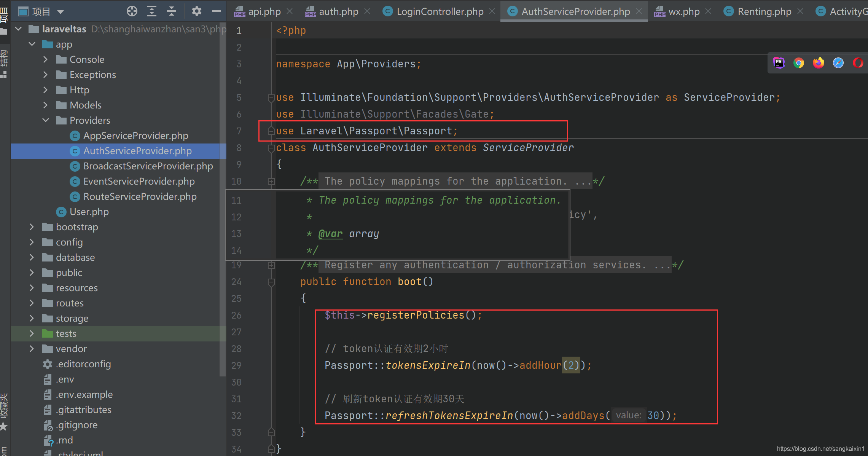This screenshot has width=868, height=456.
Task: Expand the database folder
Action: (x=32, y=257)
